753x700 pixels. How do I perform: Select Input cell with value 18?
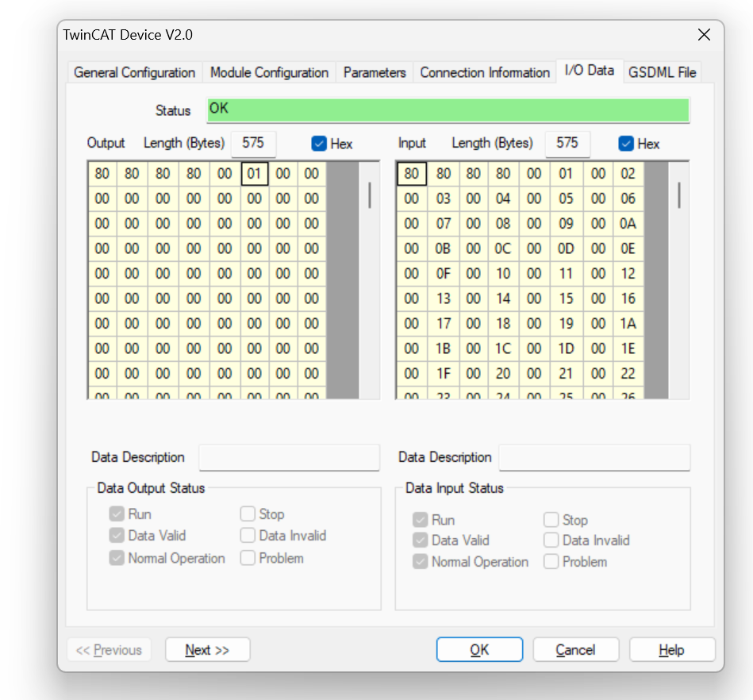pyautogui.click(x=503, y=323)
